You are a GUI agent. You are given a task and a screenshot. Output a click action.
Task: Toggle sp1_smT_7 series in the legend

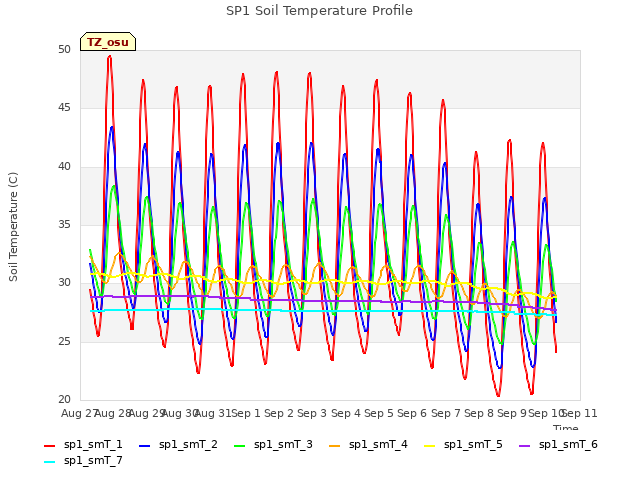(x=83, y=461)
